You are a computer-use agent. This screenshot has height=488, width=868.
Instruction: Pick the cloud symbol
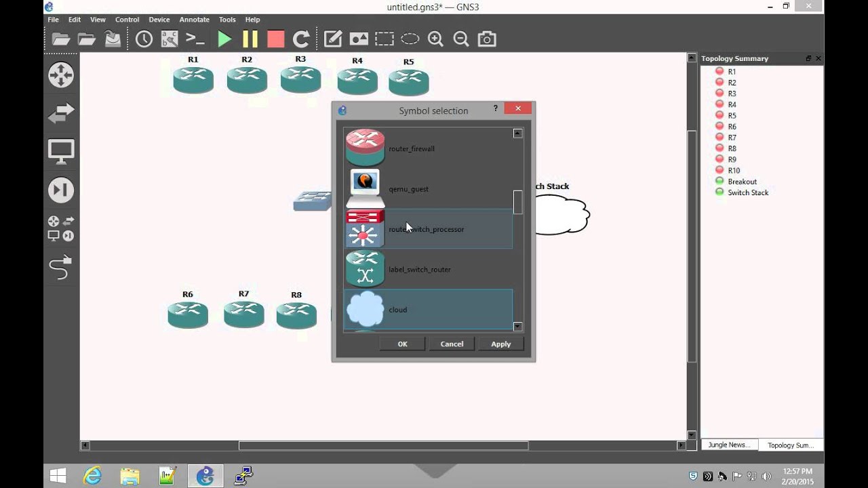pos(428,309)
